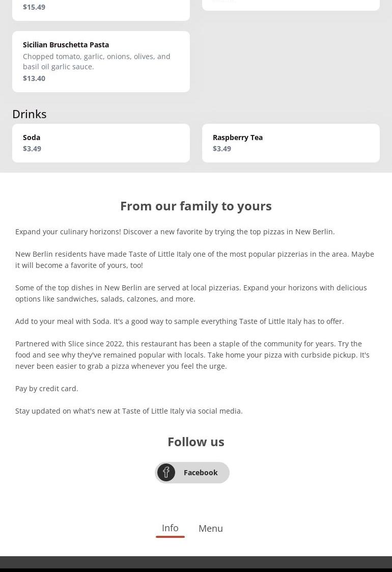
Task: Click the "Pay by credit card" text
Action: (47, 388)
